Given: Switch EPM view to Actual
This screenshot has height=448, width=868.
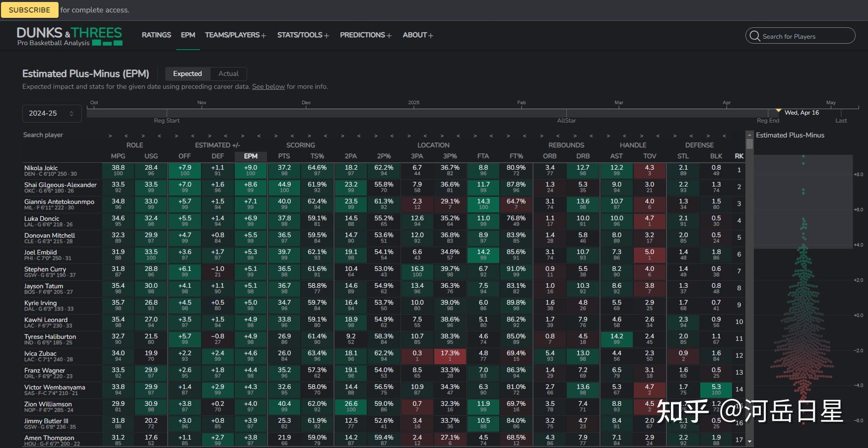Looking at the screenshot, I should click(228, 73).
